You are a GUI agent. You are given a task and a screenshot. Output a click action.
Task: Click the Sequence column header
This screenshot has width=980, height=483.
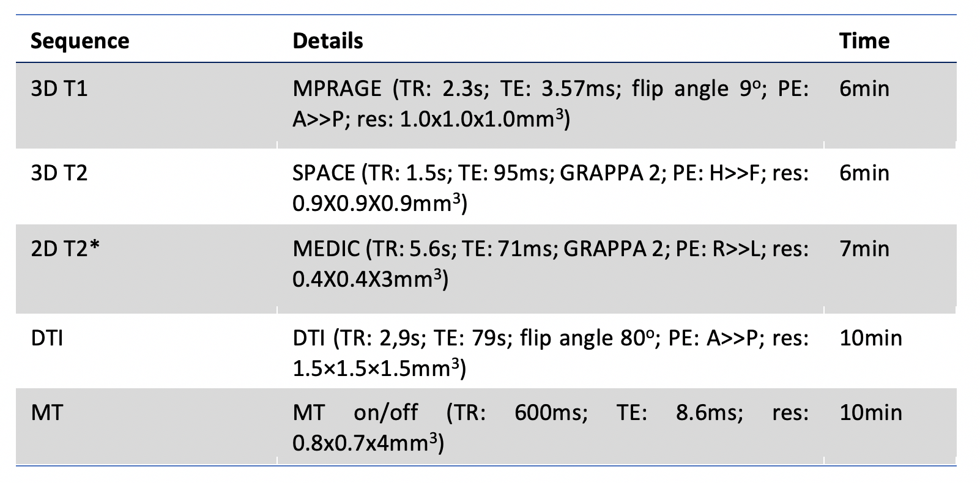click(80, 41)
